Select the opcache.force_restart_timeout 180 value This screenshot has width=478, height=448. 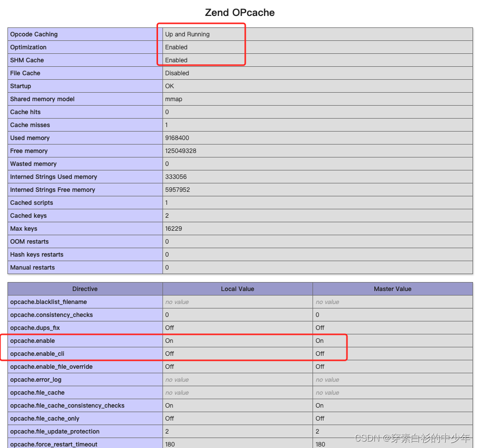pyautogui.click(x=170, y=444)
